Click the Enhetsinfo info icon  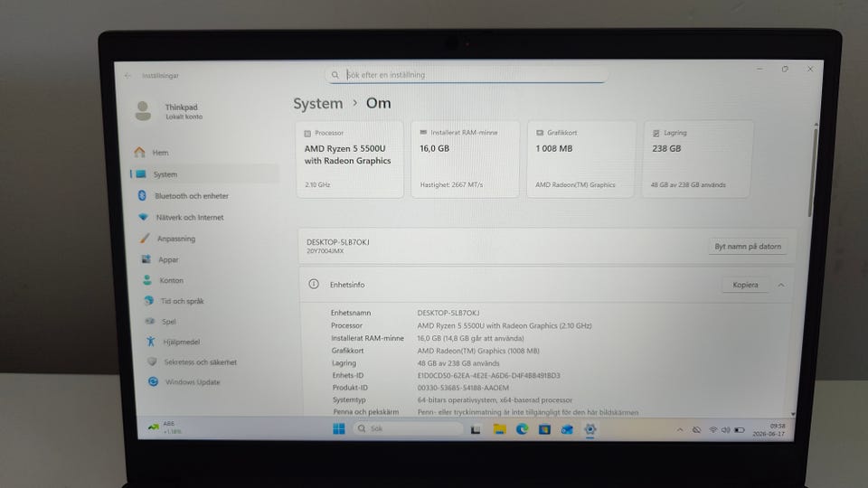(x=314, y=284)
